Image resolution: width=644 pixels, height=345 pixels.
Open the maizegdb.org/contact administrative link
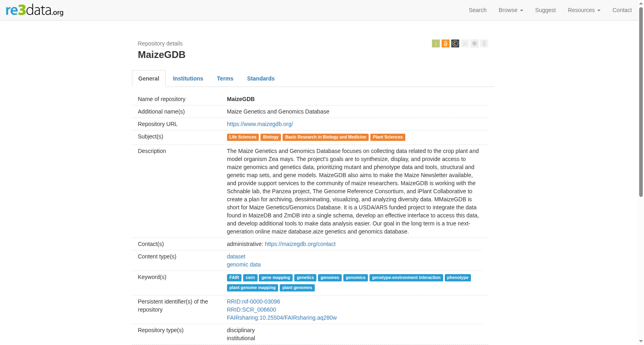(300, 244)
